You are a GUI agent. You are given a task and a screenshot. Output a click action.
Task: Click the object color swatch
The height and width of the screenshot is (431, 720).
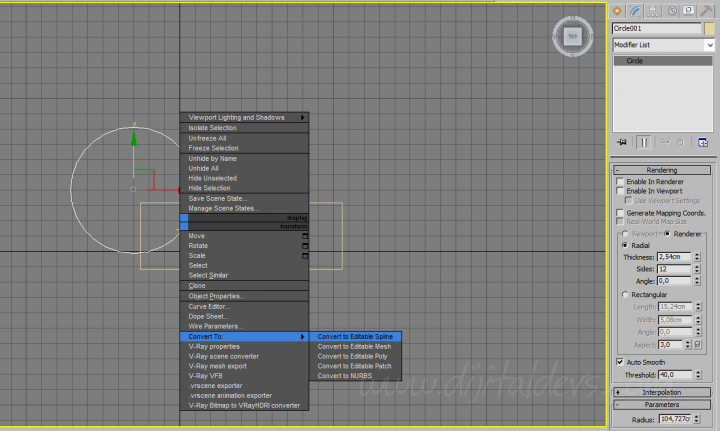(710, 29)
